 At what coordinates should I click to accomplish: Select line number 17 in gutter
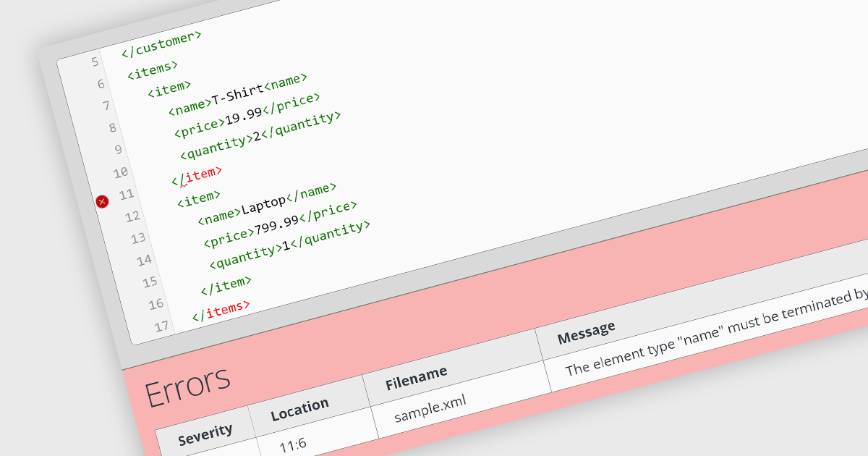pos(161,326)
